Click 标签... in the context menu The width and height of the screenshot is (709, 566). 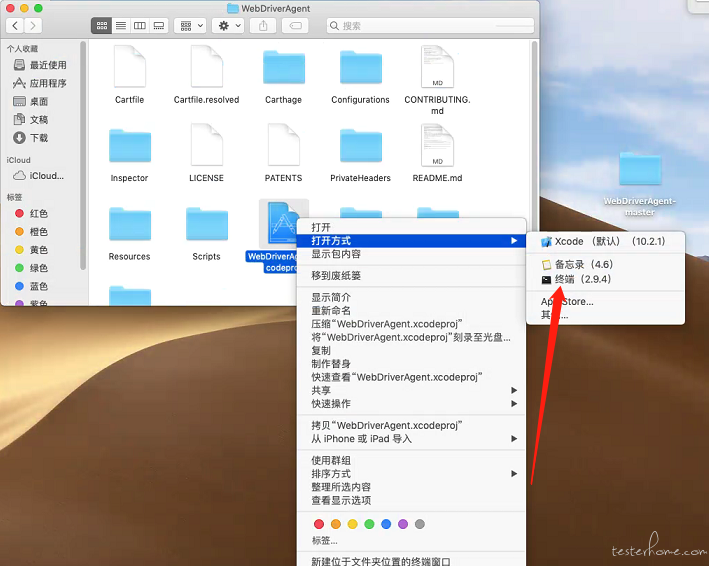(411, 541)
